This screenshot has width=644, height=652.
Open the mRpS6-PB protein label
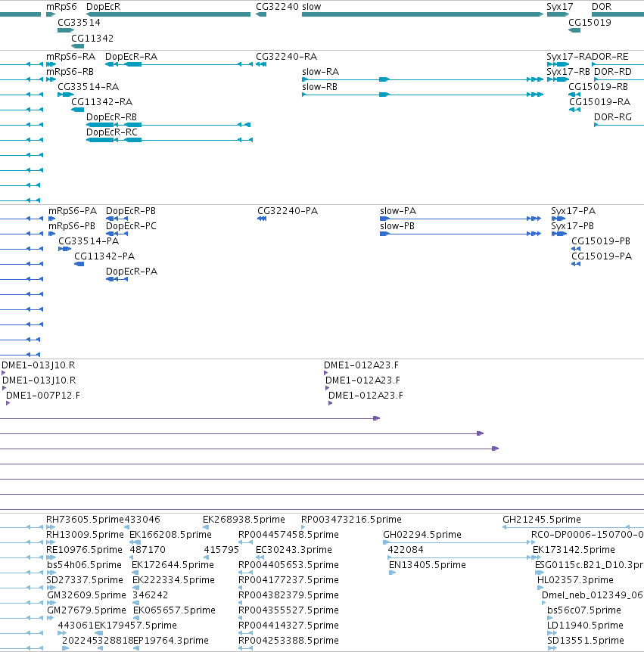[x=72, y=226]
